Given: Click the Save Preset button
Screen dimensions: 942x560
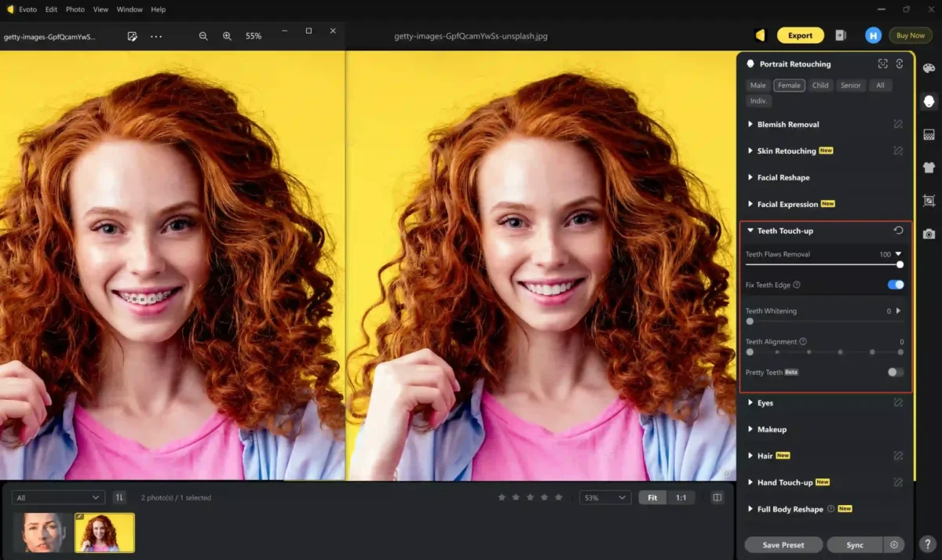Looking at the screenshot, I should click(x=783, y=545).
